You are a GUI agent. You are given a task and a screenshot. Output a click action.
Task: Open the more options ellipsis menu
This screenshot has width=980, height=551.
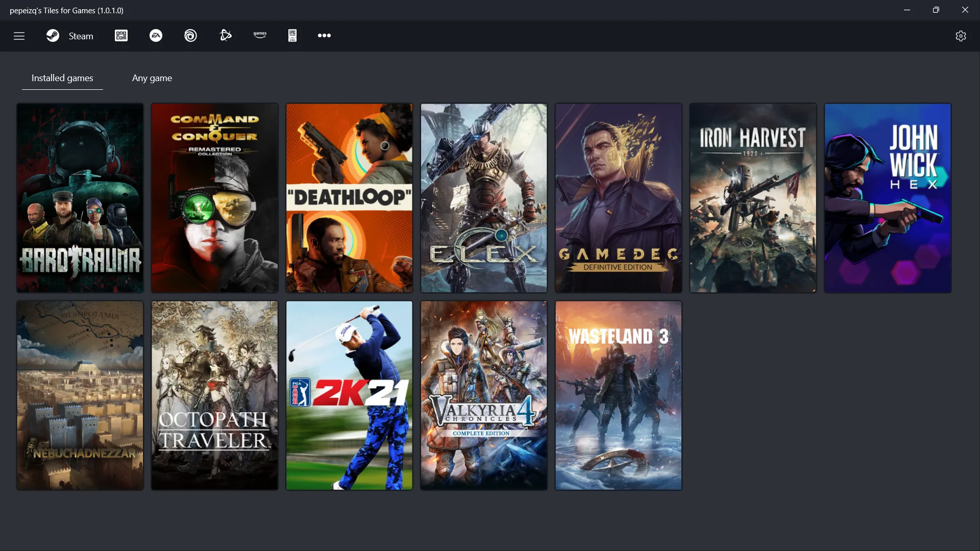[x=324, y=36]
